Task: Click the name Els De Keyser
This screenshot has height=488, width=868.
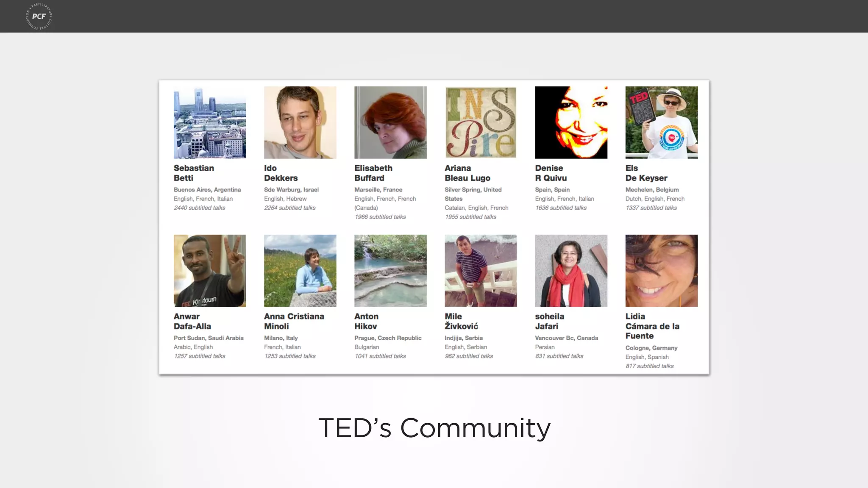Action: point(646,173)
